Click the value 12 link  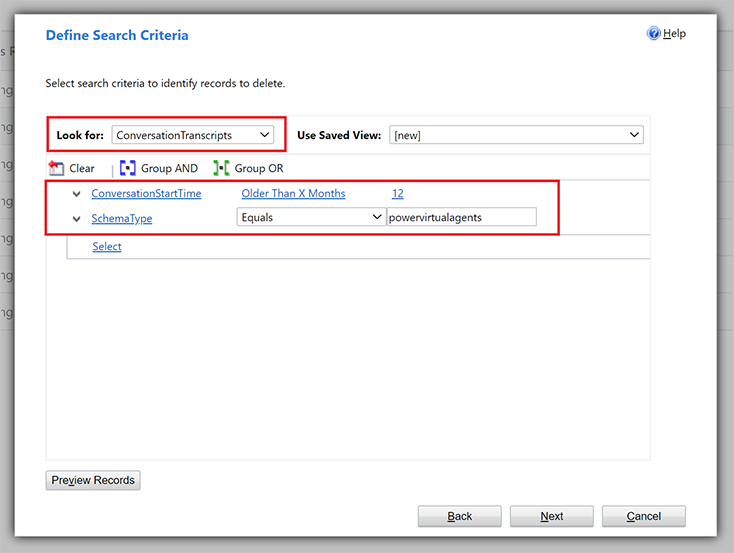pyautogui.click(x=398, y=193)
